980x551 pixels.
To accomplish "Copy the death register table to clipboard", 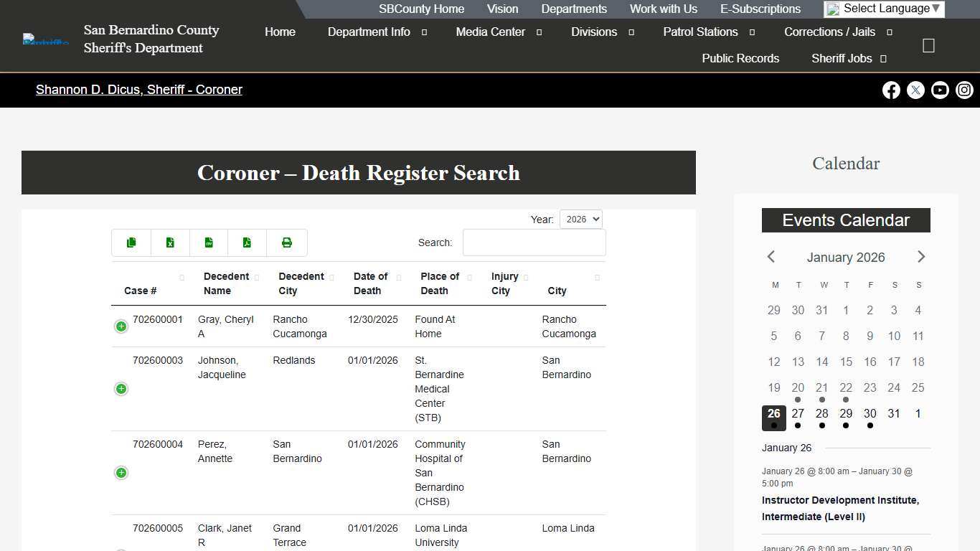I will tap(131, 242).
